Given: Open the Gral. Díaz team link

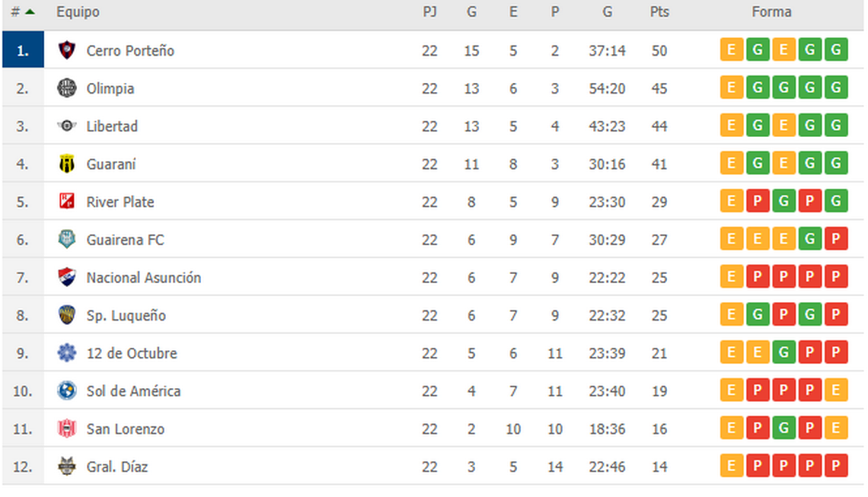Looking at the screenshot, I should 116,467.
